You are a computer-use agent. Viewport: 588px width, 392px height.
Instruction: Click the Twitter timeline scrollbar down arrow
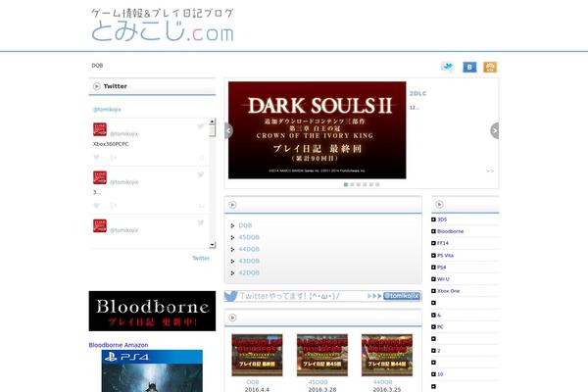pos(213,245)
